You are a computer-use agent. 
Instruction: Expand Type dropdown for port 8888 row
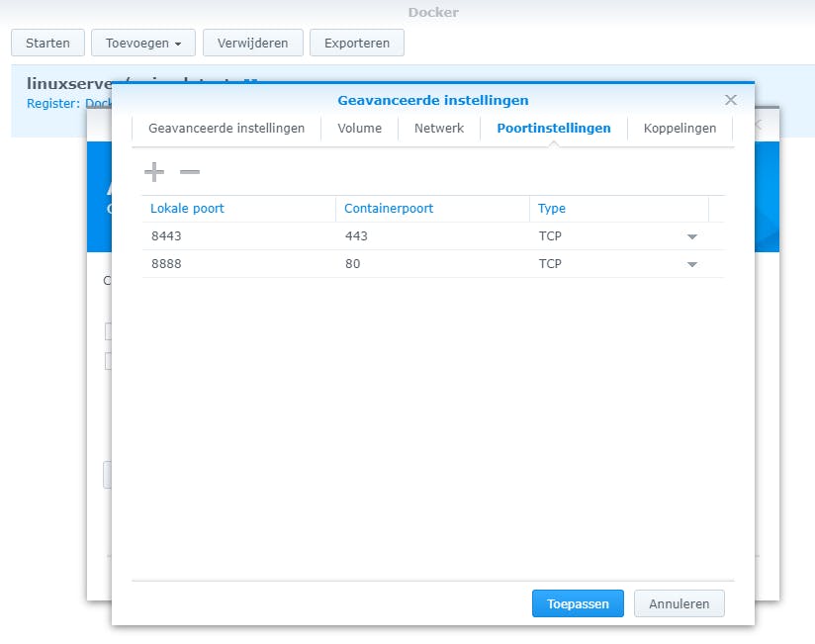pyautogui.click(x=692, y=264)
